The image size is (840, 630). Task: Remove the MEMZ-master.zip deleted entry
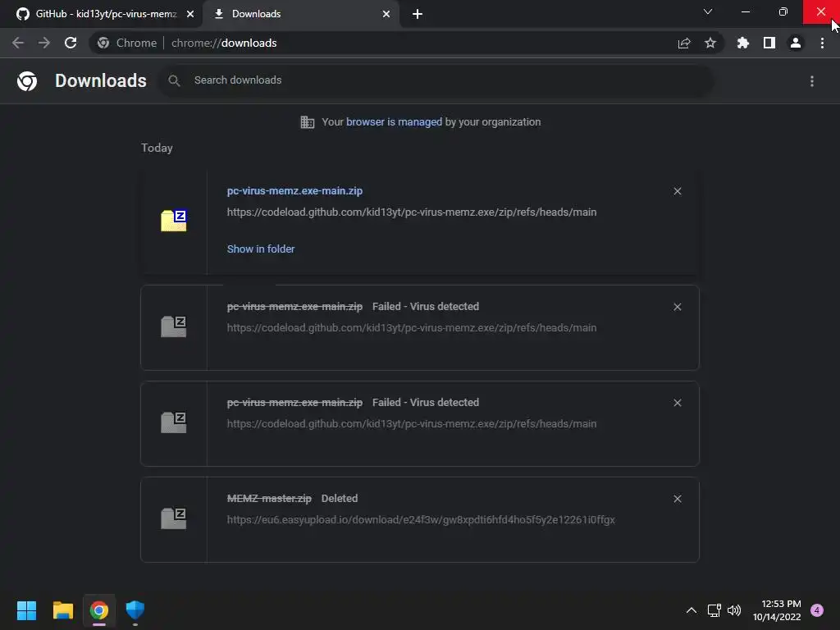point(678,499)
